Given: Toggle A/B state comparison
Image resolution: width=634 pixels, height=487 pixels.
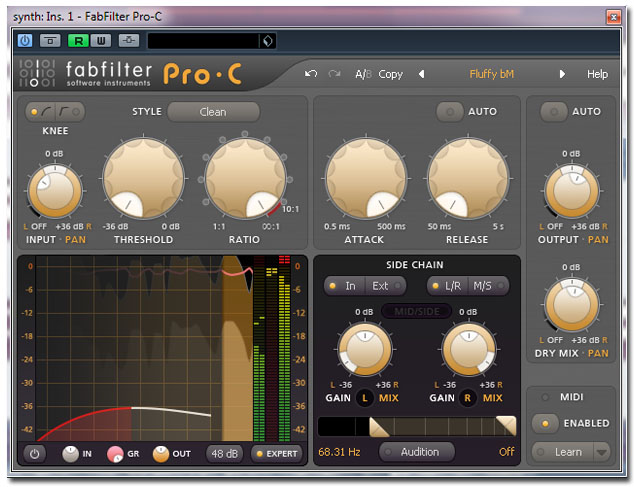Looking at the screenshot, I should point(363,74).
